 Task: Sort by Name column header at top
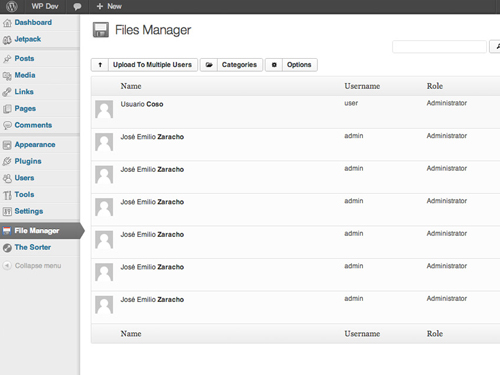click(131, 86)
